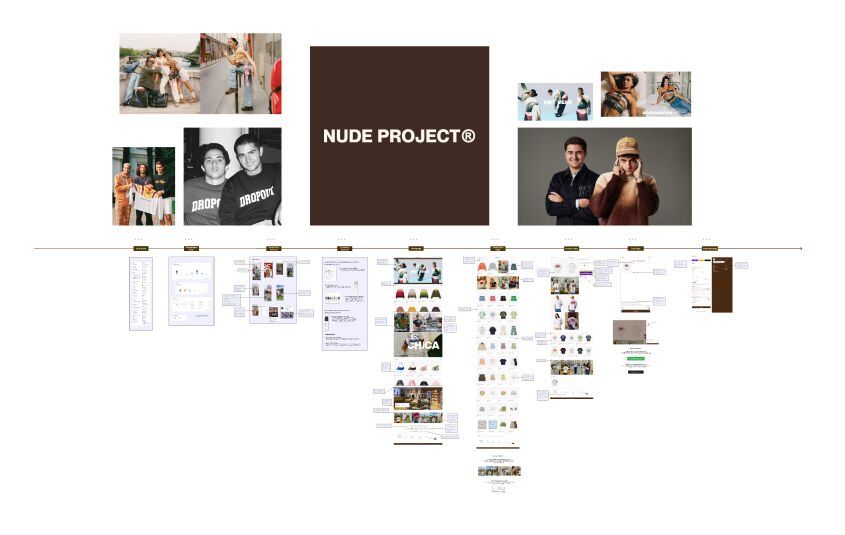Screen dimensions: 845x535
Task: Select the light-blue banner with three models
Action: coord(555,102)
